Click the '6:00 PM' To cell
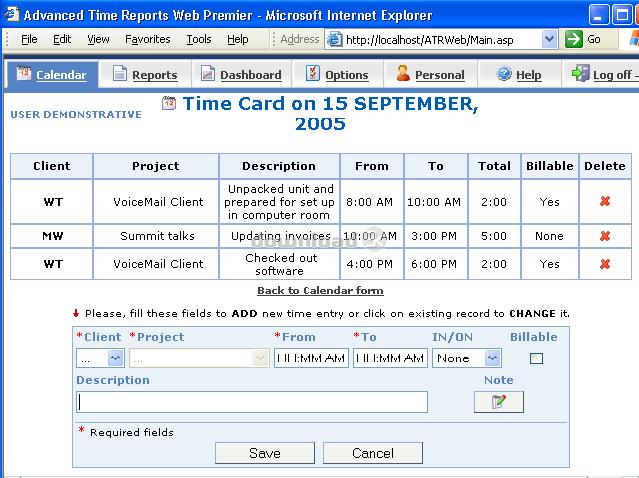This screenshot has height=478, width=639. tap(434, 264)
